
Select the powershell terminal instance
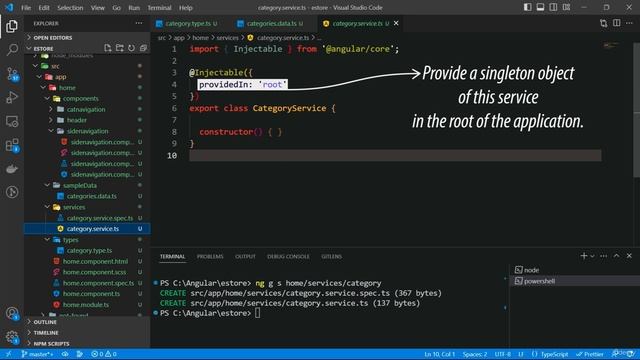pyautogui.click(x=575, y=281)
